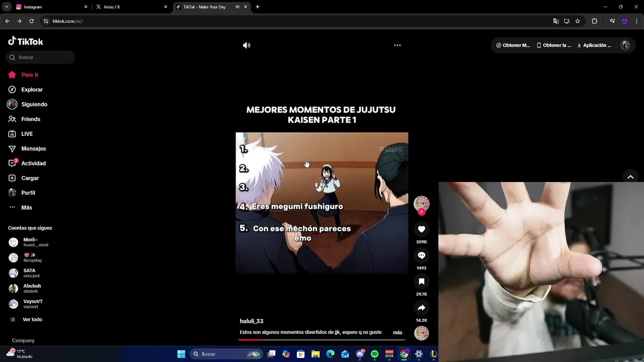Follow the creator via the red plus badge
Image resolution: width=644 pixels, height=362 pixels.
[x=422, y=212]
